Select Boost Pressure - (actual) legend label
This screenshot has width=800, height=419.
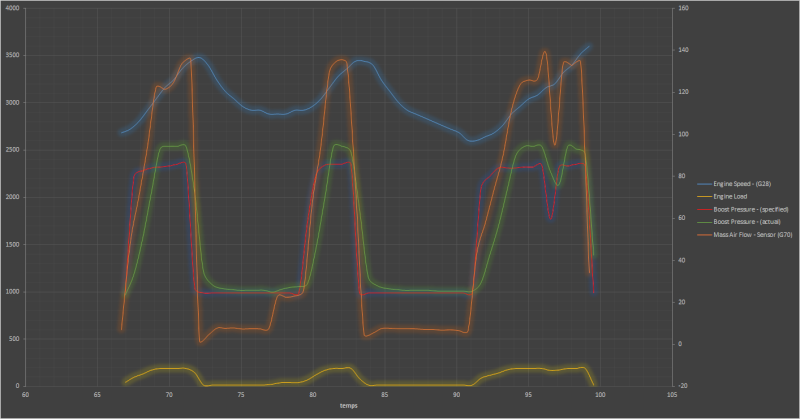[x=747, y=222]
